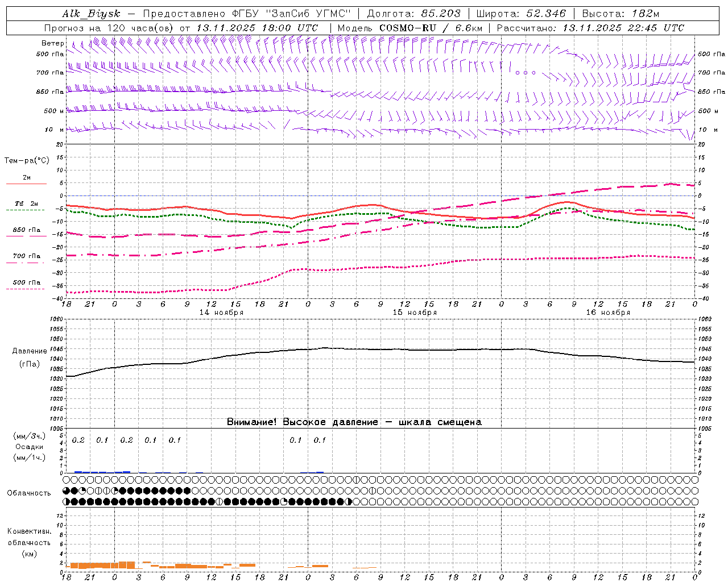Click the computed time Рассчитано: 13.11.2025 22:45 UTC
This screenshot has width=728, height=582.
tap(590, 28)
